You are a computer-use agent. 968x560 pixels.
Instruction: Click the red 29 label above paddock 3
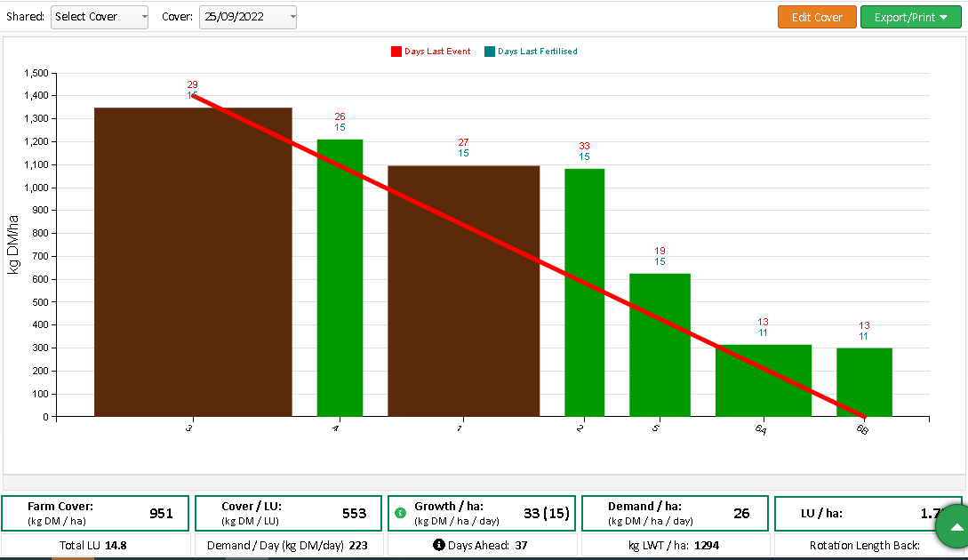click(193, 84)
